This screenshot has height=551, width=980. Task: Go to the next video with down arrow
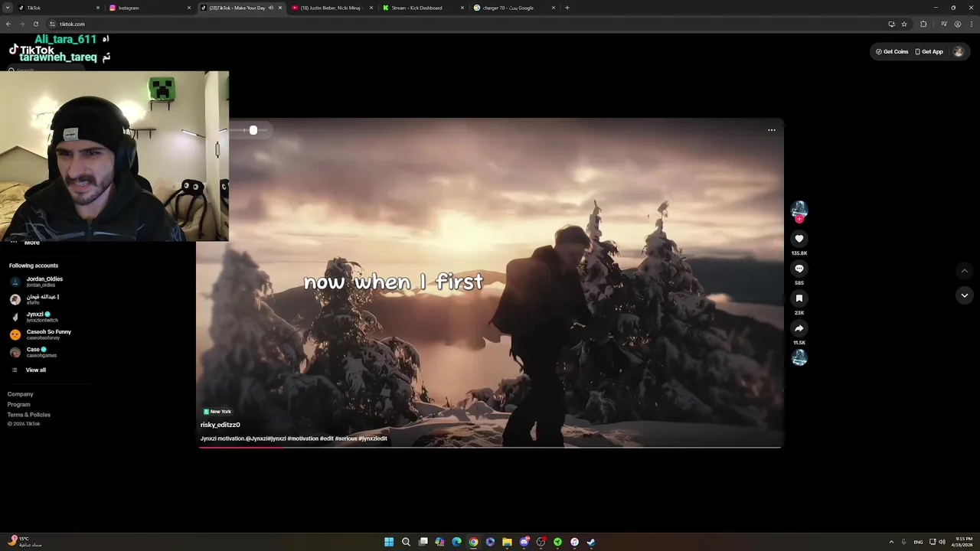pyautogui.click(x=965, y=295)
